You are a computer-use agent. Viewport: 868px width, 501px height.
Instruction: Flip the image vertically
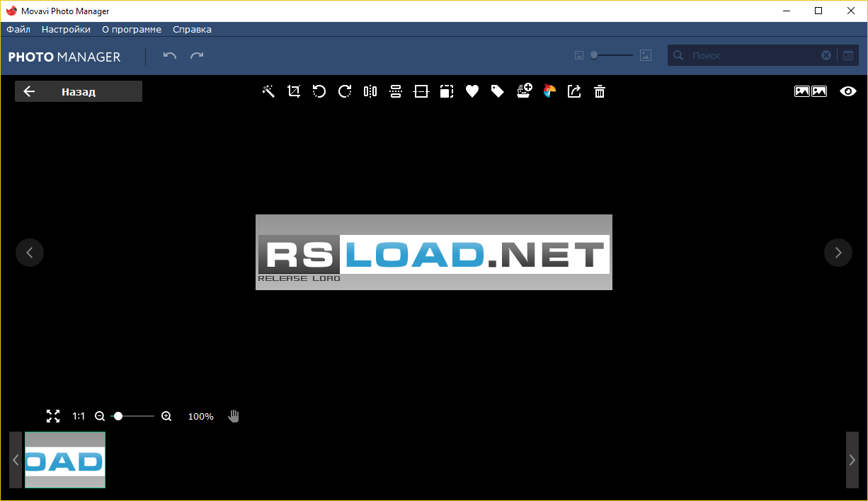pyautogui.click(x=396, y=91)
